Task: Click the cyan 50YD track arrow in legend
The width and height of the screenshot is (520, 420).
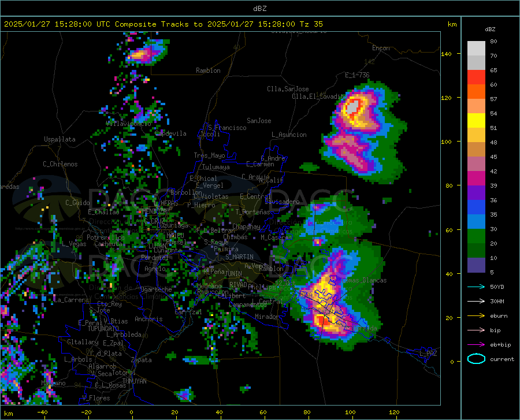Action: tap(476, 287)
